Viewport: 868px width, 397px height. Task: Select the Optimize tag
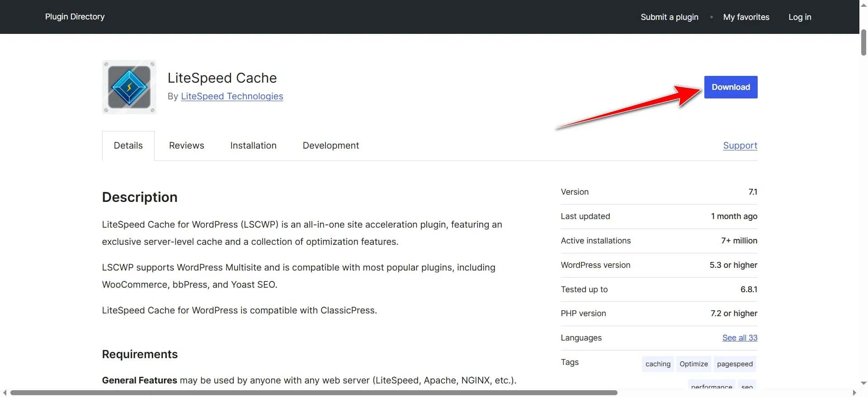pyautogui.click(x=693, y=364)
